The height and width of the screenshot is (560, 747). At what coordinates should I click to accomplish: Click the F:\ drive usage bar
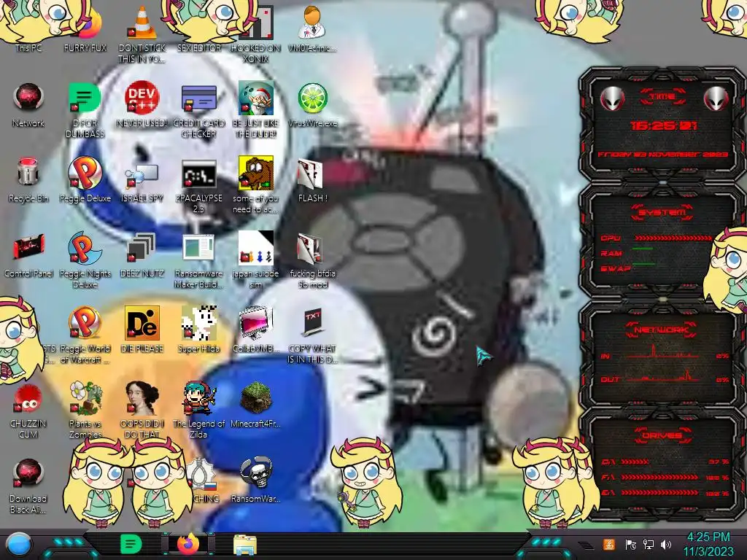coord(659,477)
